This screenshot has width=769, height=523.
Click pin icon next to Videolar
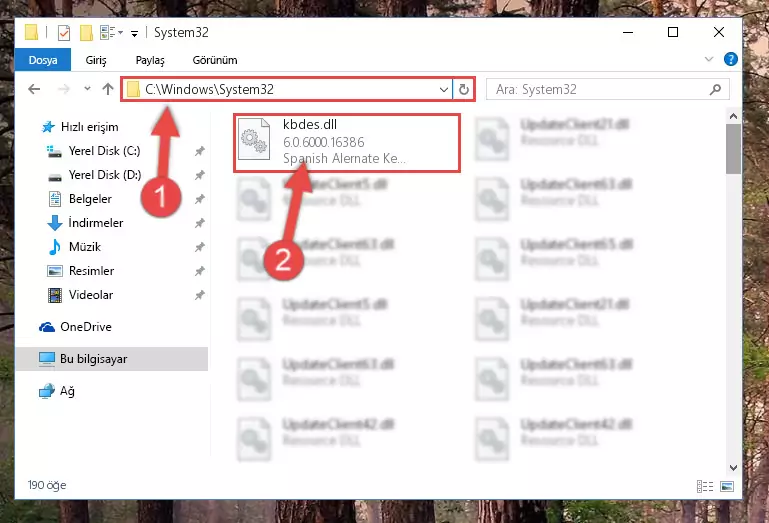click(x=199, y=295)
